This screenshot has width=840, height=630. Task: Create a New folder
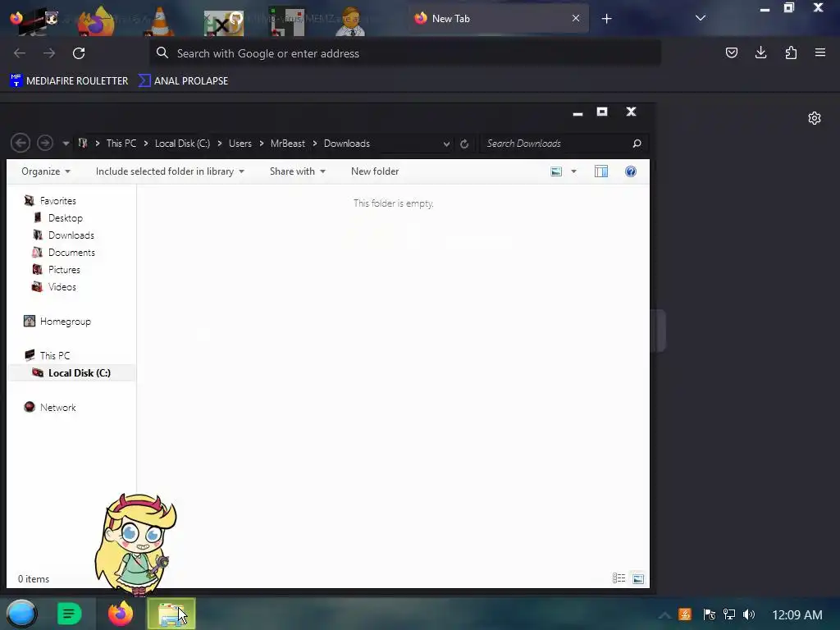pyautogui.click(x=375, y=171)
